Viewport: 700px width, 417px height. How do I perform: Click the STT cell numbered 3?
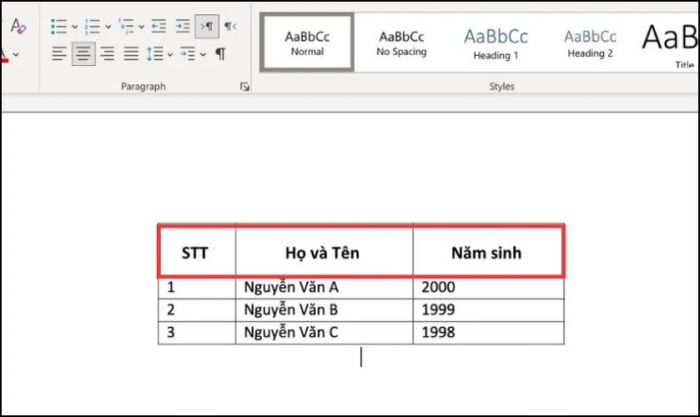click(196, 333)
